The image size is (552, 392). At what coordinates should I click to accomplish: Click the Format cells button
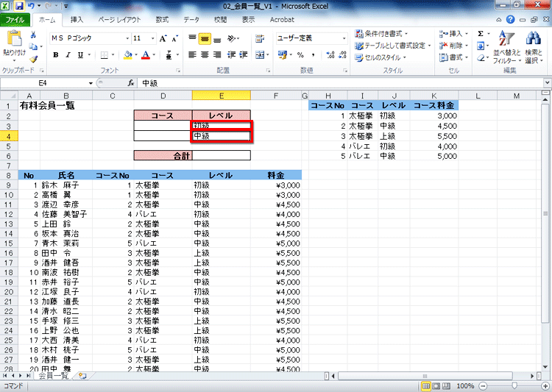[454, 57]
